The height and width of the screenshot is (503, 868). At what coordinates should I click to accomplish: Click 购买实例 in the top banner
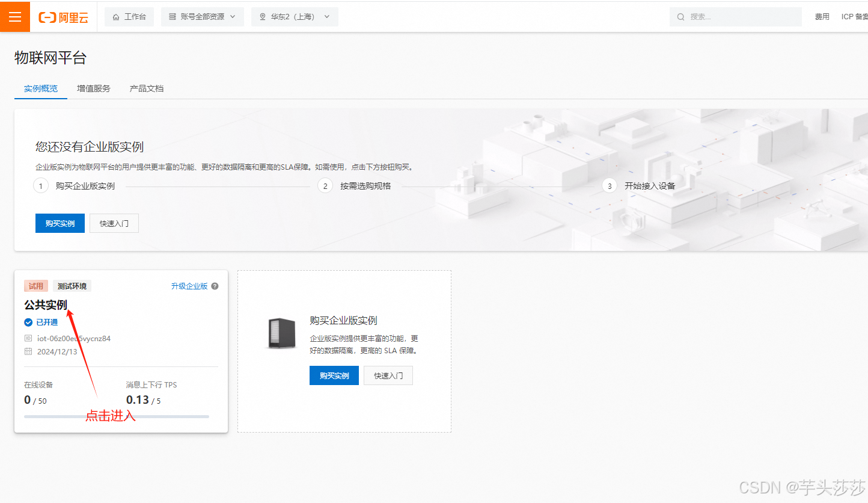(x=60, y=223)
